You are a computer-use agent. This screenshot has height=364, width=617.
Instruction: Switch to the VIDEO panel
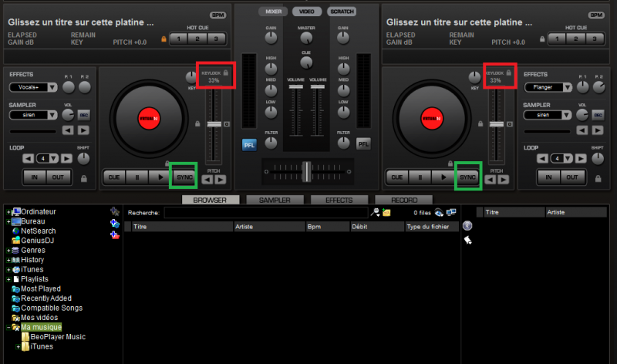(306, 12)
